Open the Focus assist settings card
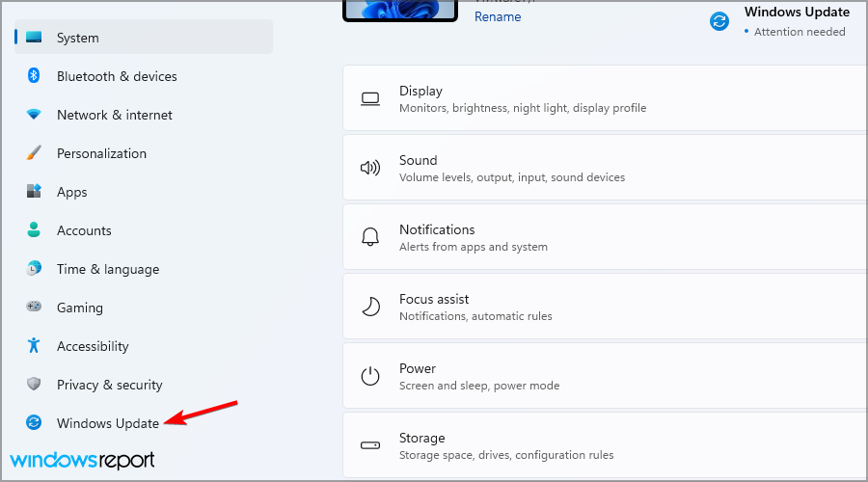Screen dimensions: 868x482 coord(605,306)
